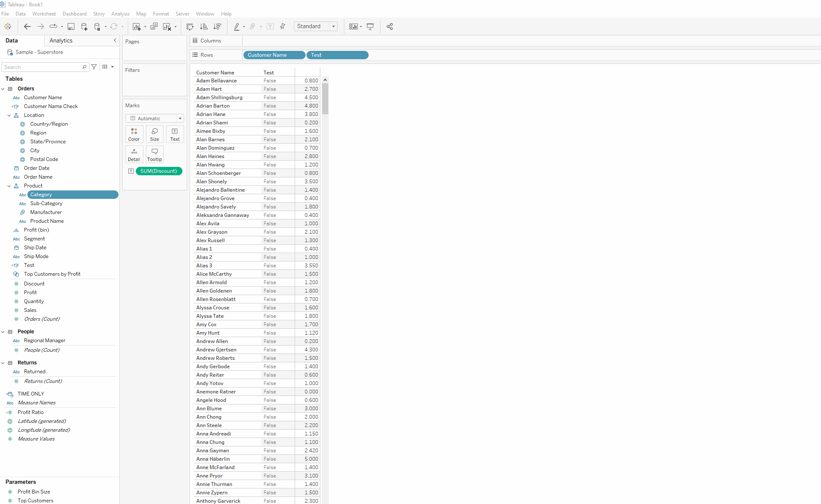The height and width of the screenshot is (504, 821).
Task: Switch to the Analytics tab
Action: pos(61,40)
